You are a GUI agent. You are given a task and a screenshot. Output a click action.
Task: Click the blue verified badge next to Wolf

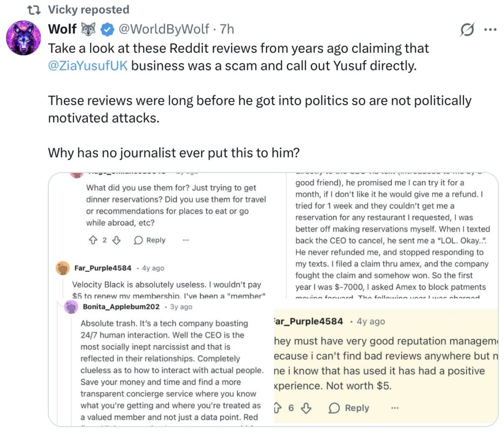[107, 30]
